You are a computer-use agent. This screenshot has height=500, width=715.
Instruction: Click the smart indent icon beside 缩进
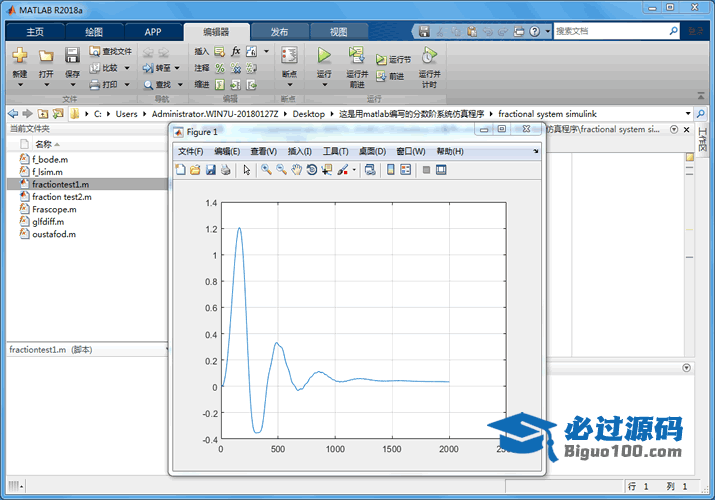(220, 84)
